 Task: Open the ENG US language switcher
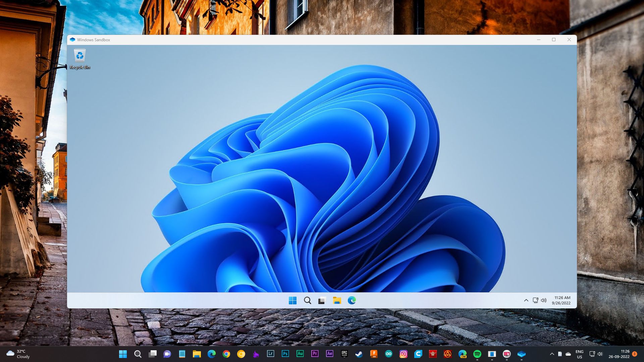pos(579,354)
